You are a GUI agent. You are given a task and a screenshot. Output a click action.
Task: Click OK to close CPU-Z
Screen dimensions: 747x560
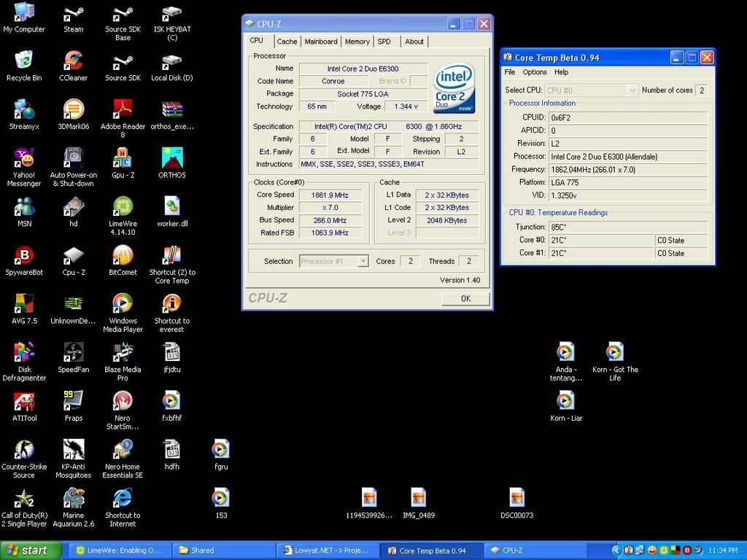click(465, 298)
